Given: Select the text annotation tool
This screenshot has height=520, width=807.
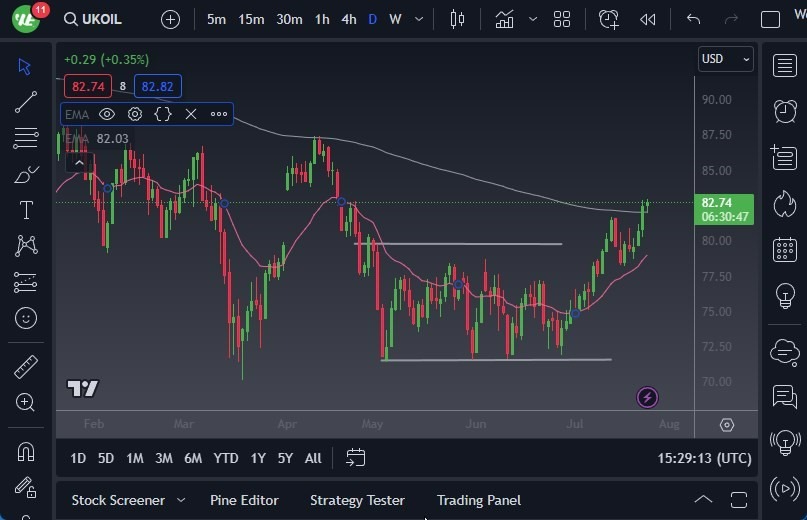Looking at the screenshot, I should pyautogui.click(x=26, y=210).
